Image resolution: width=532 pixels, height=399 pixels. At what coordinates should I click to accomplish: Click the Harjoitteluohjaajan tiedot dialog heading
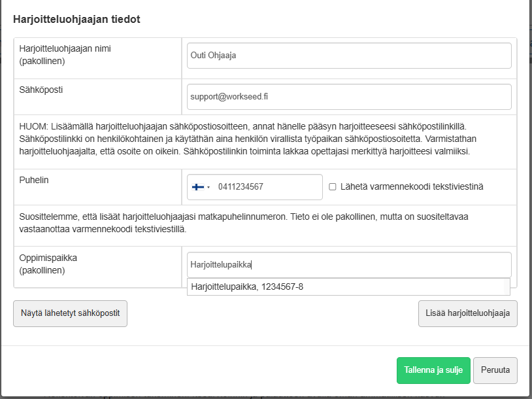[x=76, y=20]
